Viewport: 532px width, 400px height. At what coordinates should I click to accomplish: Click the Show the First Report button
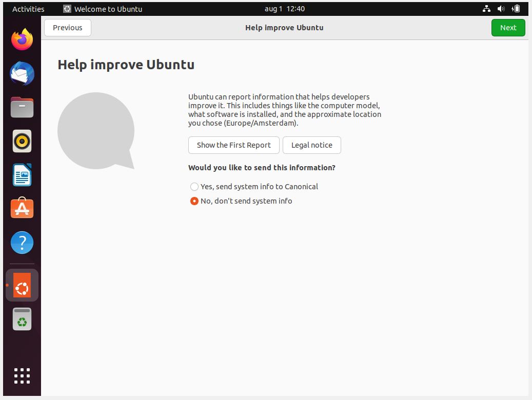coord(233,145)
